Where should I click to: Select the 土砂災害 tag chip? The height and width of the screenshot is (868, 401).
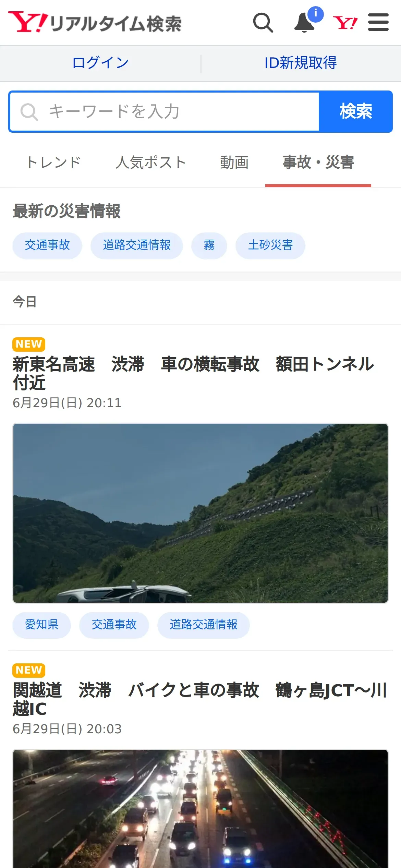coord(270,245)
